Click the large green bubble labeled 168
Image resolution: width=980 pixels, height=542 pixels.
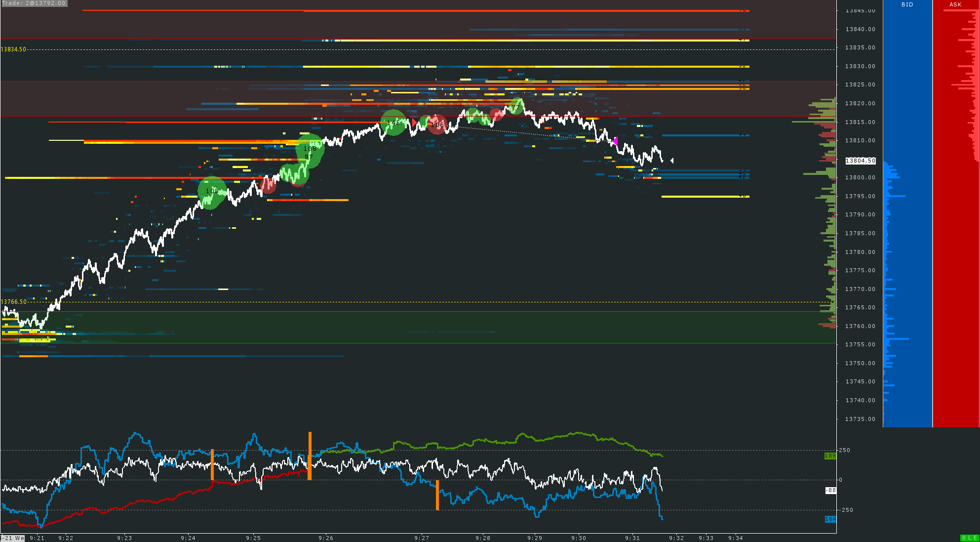pos(310,148)
